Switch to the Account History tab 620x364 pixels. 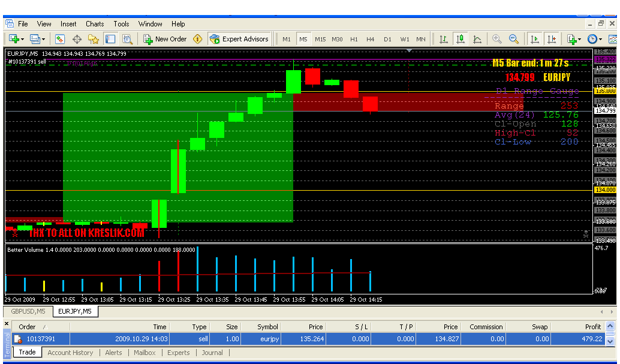70,353
